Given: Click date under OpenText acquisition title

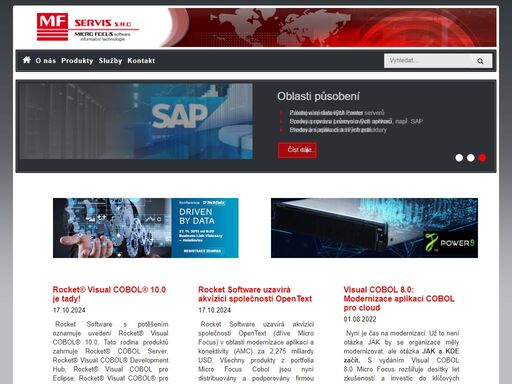Looking at the screenshot, I should point(214,310).
